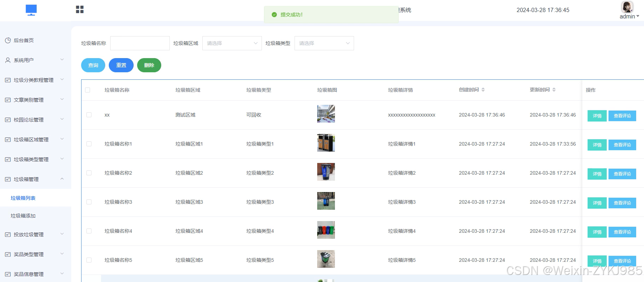This screenshot has width=644, height=282.
Task: Click the 测试区域 cell text
Action: coord(185,115)
